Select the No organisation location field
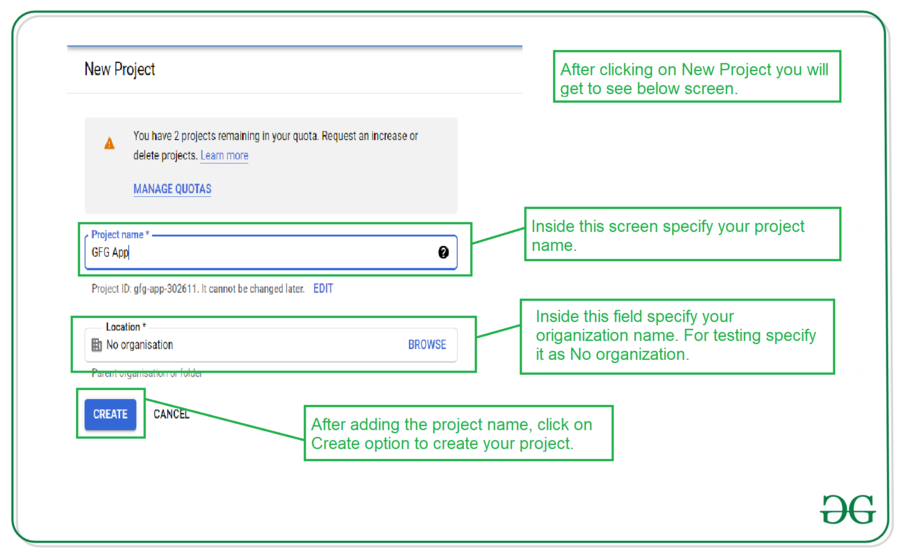 click(271, 344)
